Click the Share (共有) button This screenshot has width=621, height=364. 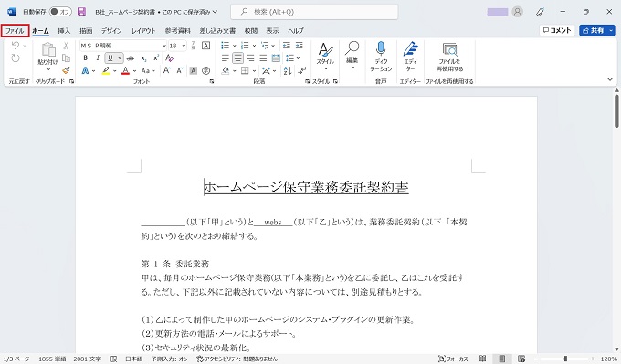point(594,30)
